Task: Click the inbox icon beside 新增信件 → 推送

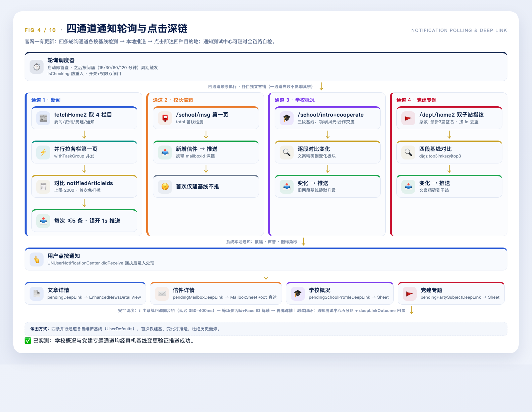Action: (165, 153)
